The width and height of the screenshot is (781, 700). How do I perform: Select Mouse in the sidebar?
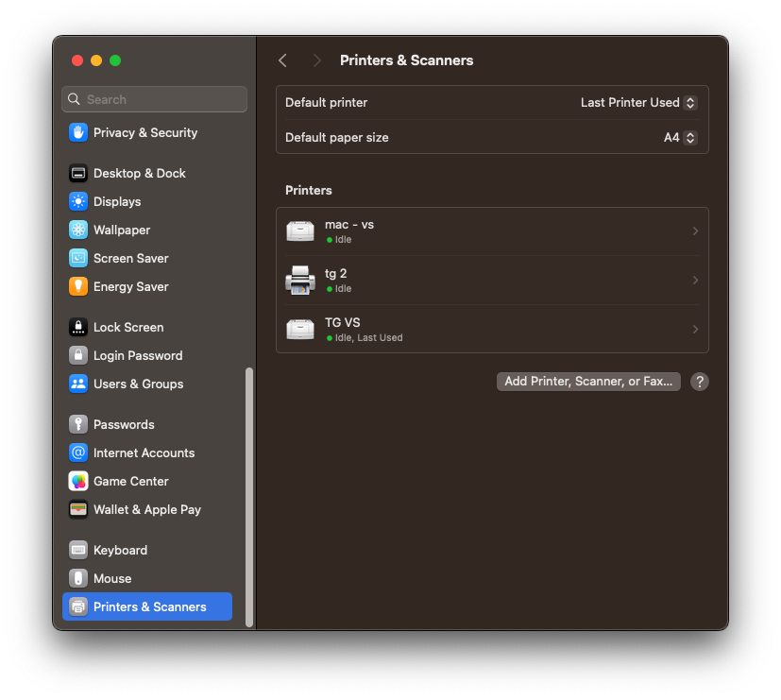(147, 578)
